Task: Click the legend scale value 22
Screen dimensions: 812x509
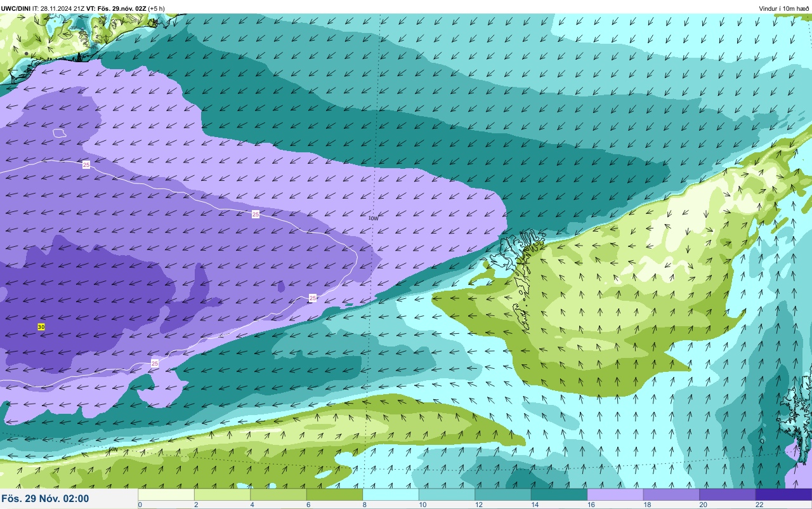Action: (x=759, y=505)
